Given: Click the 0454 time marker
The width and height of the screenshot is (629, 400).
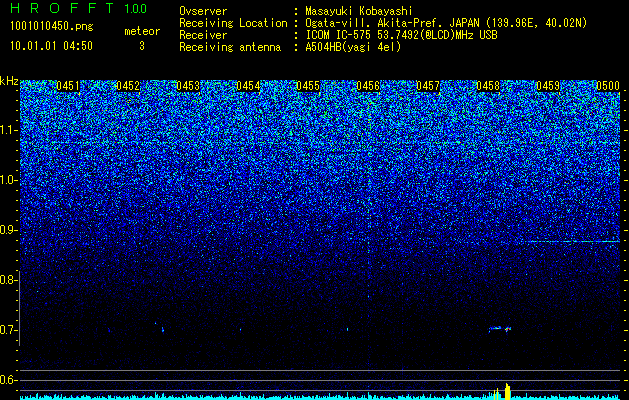Looking at the screenshot, I should [248, 86].
